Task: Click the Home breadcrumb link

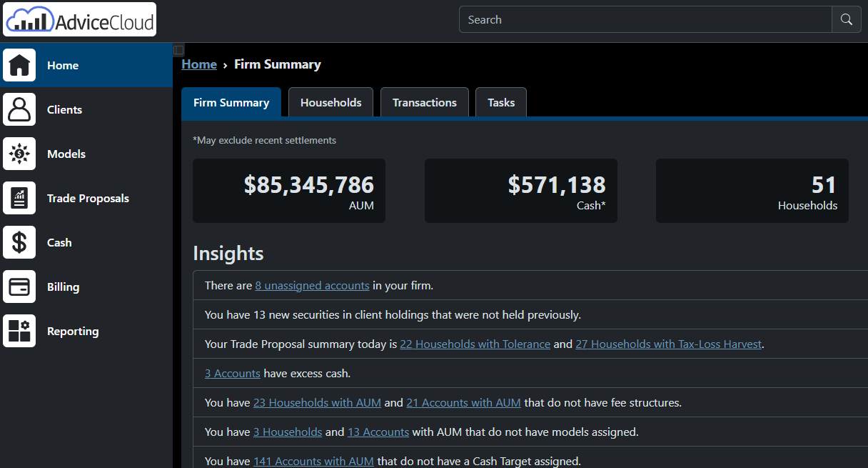Action: coord(199,64)
